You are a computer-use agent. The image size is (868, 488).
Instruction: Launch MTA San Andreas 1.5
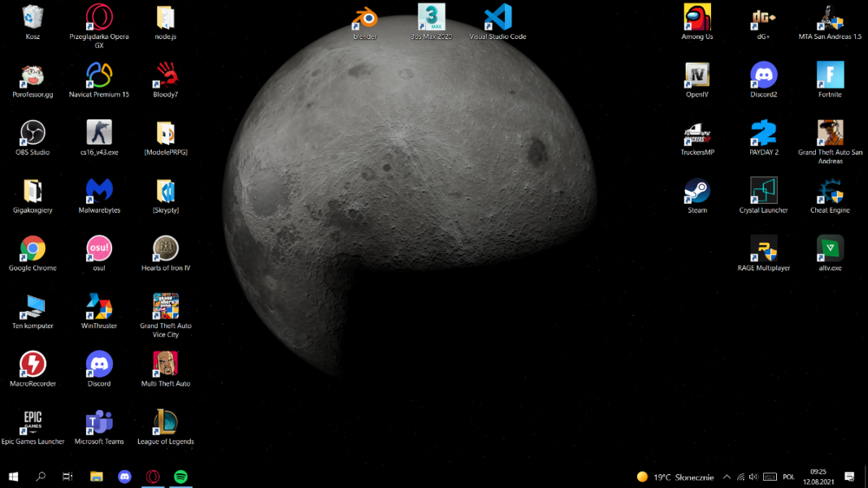point(830,23)
